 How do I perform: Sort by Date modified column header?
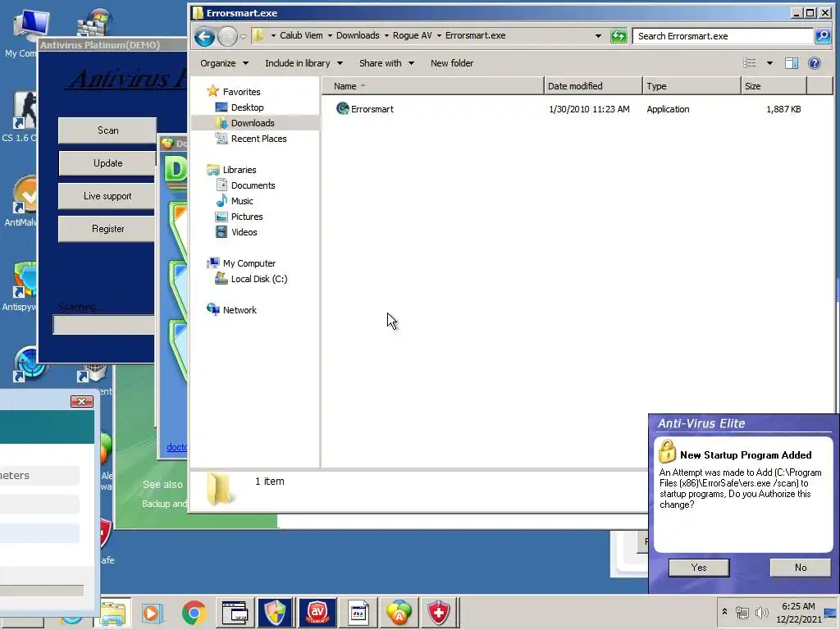(593, 86)
